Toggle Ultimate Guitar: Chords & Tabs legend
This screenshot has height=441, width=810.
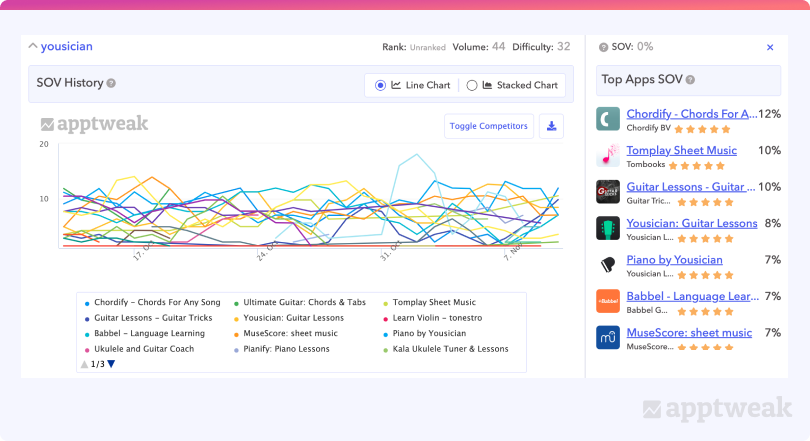[x=300, y=303]
